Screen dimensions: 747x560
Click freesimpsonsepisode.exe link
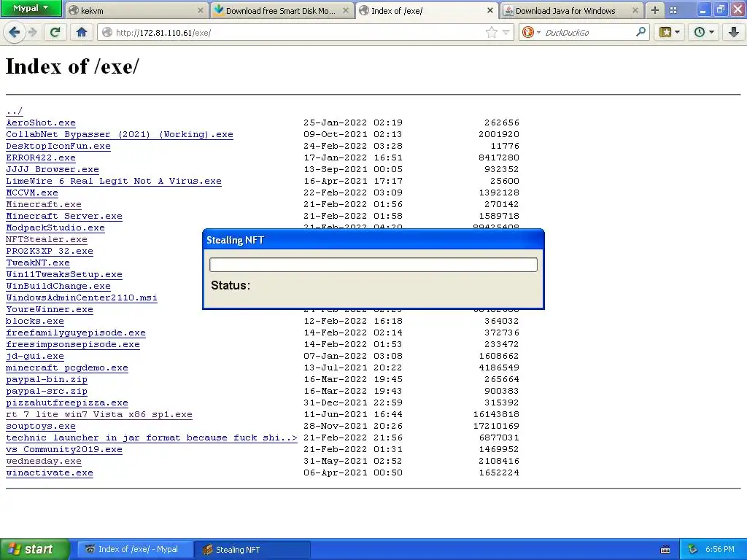coord(73,344)
